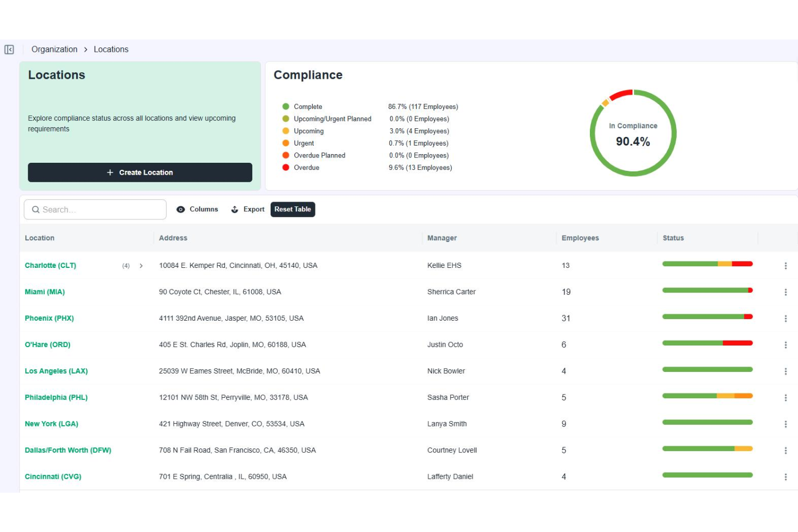
Task: Collapse the sidebar panel icon
Action: coord(9,50)
